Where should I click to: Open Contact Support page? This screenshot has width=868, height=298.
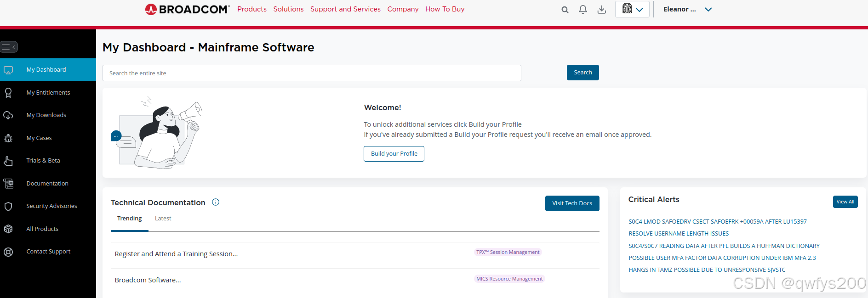pos(48,252)
